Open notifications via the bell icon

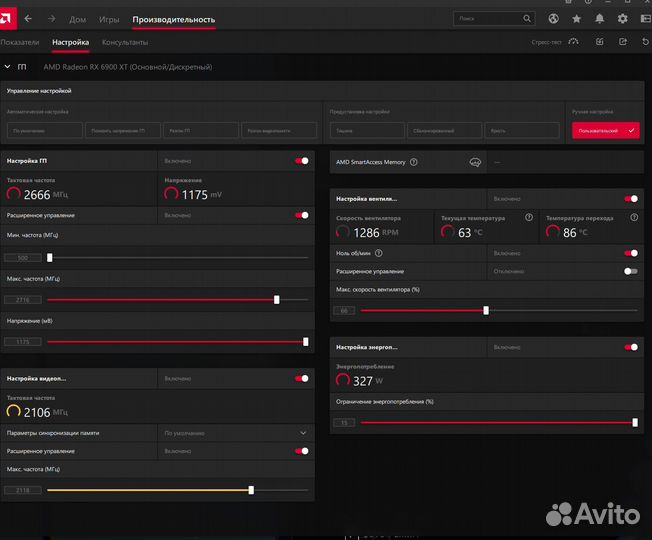coord(599,19)
